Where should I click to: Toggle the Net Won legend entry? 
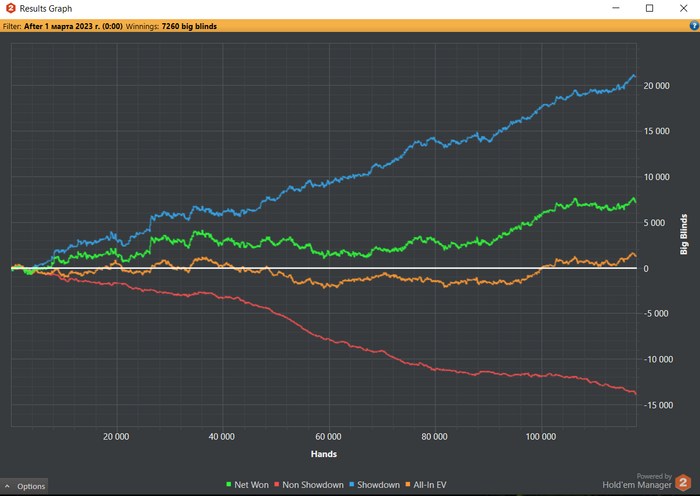point(247,485)
